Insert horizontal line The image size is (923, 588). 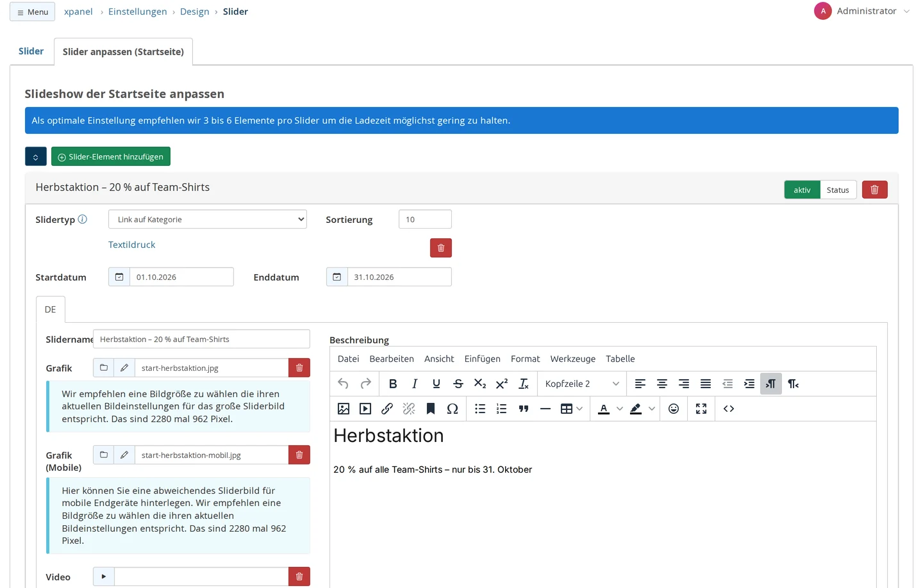(x=545, y=409)
